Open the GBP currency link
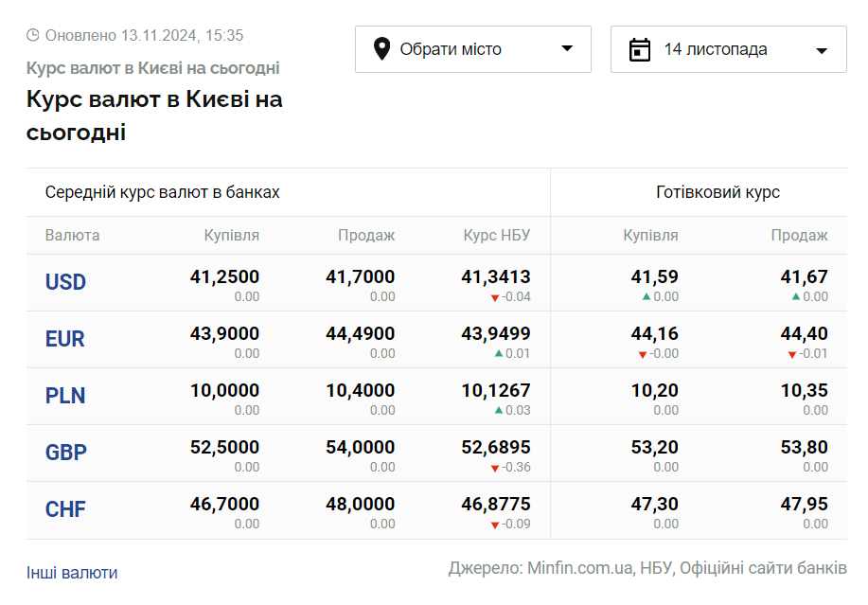868x605 pixels. point(66,453)
